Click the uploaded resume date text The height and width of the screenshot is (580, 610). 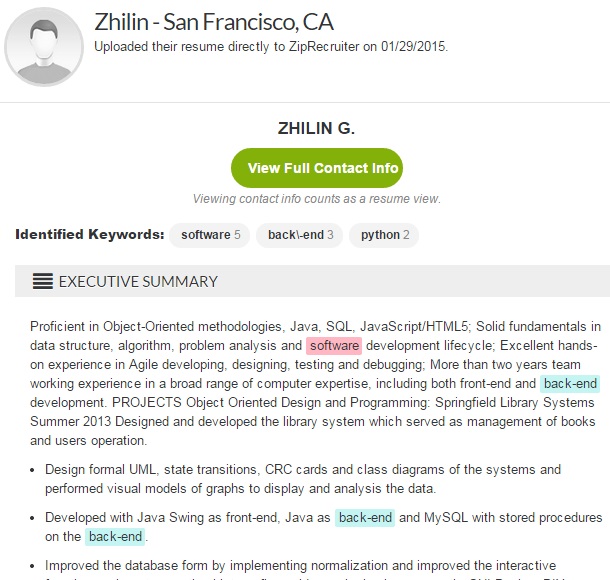pyautogui.click(x=271, y=47)
